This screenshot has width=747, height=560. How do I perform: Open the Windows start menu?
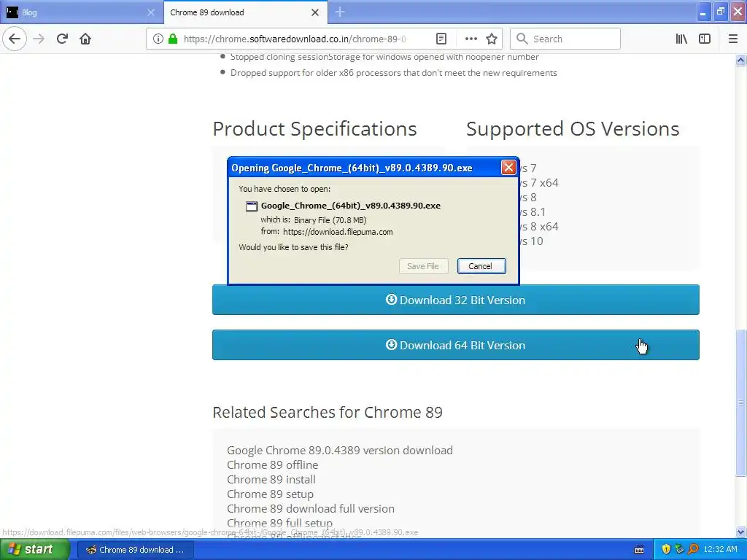point(34,550)
